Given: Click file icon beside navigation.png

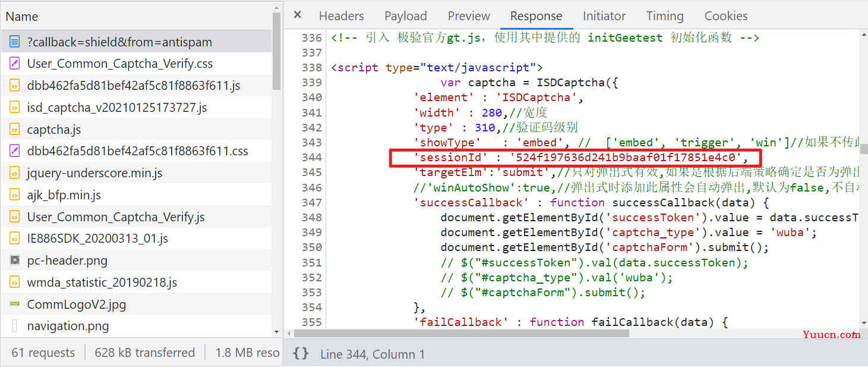Looking at the screenshot, I should (x=15, y=326).
